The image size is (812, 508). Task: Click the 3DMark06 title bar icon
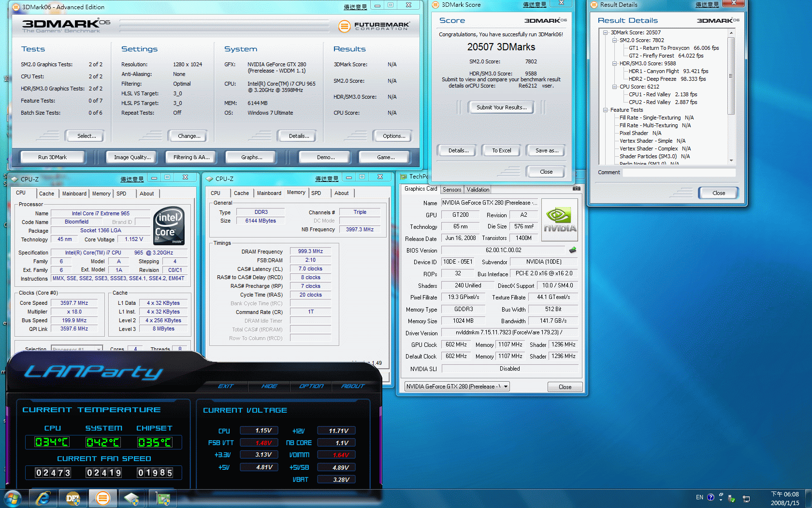16,7
